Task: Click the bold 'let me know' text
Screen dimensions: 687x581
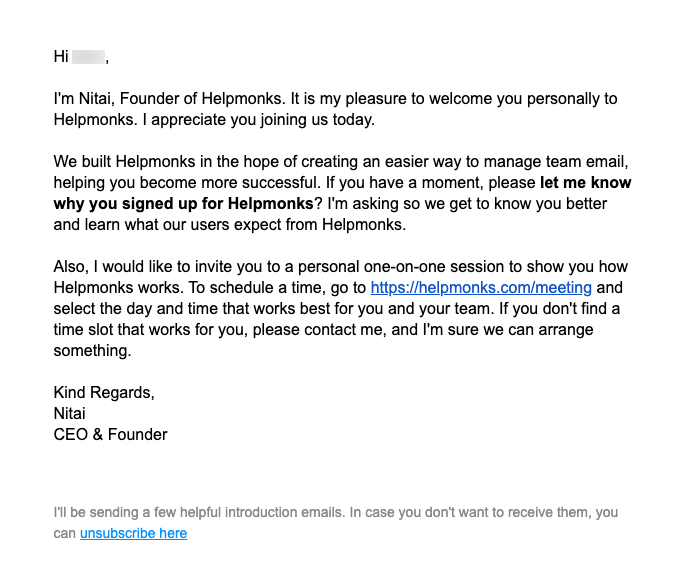Action: pyautogui.click(x=585, y=183)
